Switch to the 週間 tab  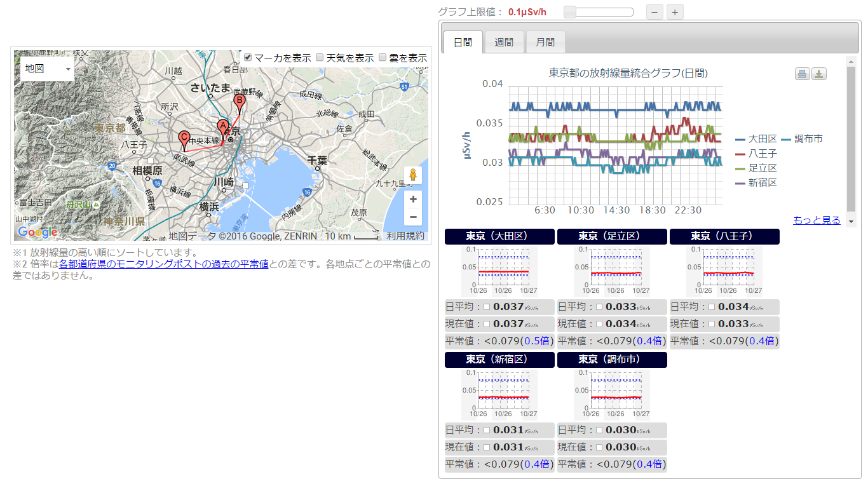[504, 43]
